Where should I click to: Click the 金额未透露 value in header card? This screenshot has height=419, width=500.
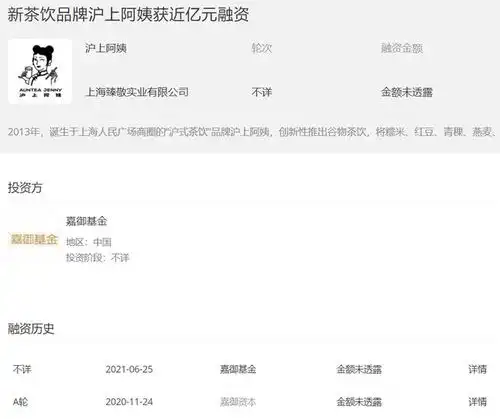coord(407,92)
